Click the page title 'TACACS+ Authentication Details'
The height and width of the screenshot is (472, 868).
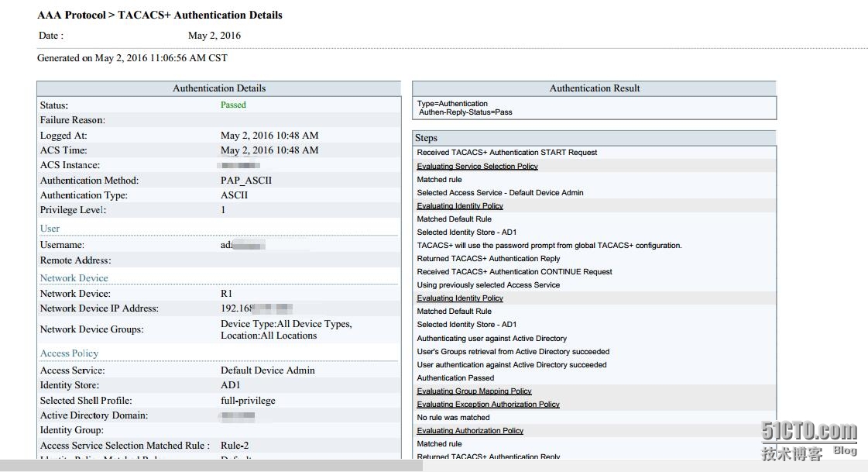(x=200, y=15)
